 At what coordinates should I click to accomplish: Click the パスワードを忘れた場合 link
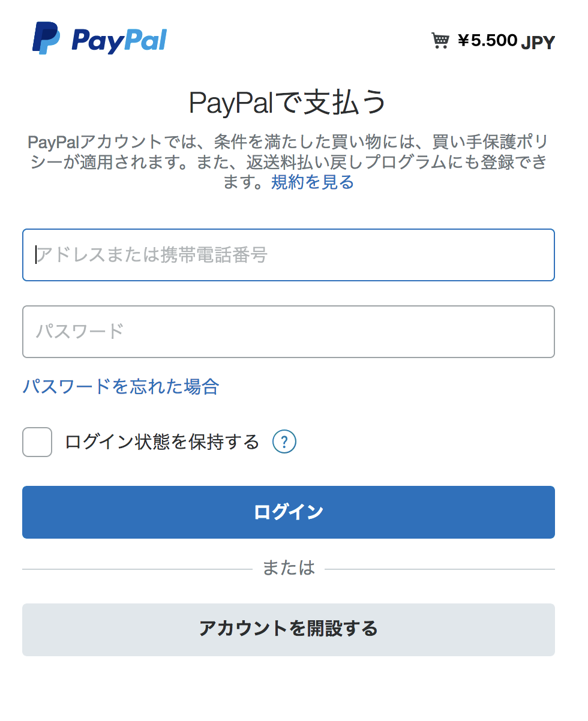(121, 387)
